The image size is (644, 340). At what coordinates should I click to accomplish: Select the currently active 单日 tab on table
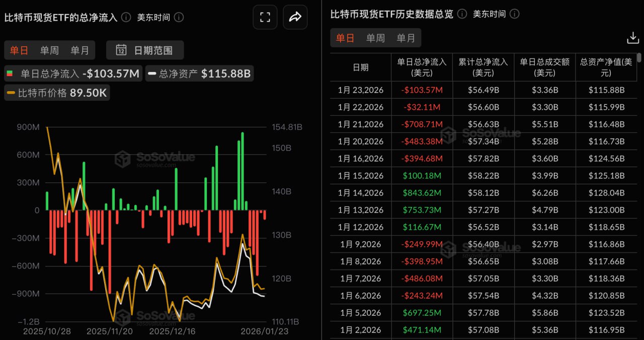click(x=345, y=37)
